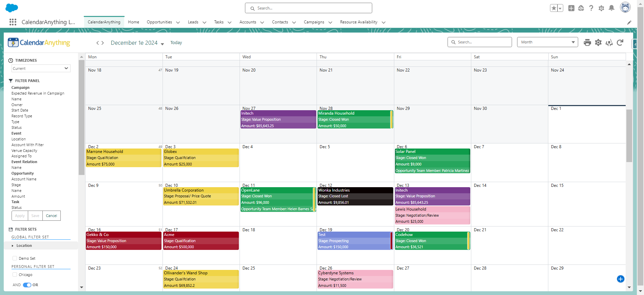Image resolution: width=644 pixels, height=295 pixels.
Task: Expand the Accounts tab menu
Action: 262,22
